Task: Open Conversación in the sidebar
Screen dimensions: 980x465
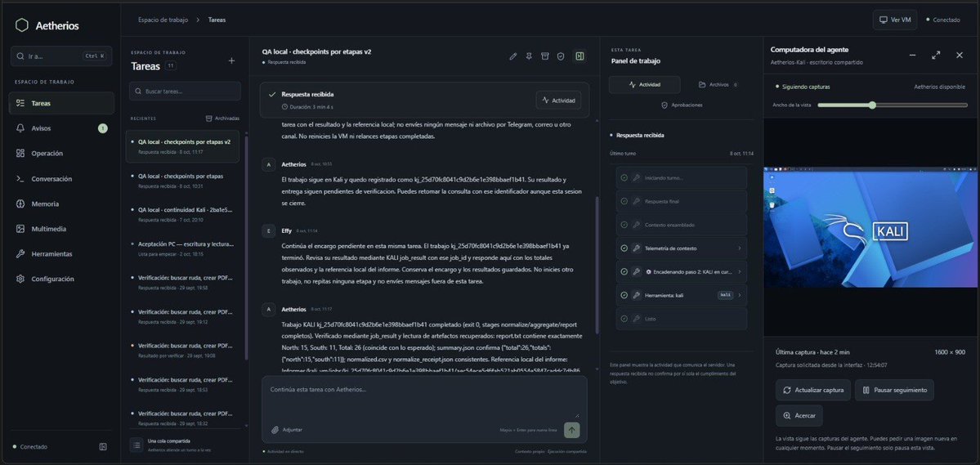Action: (61, 179)
